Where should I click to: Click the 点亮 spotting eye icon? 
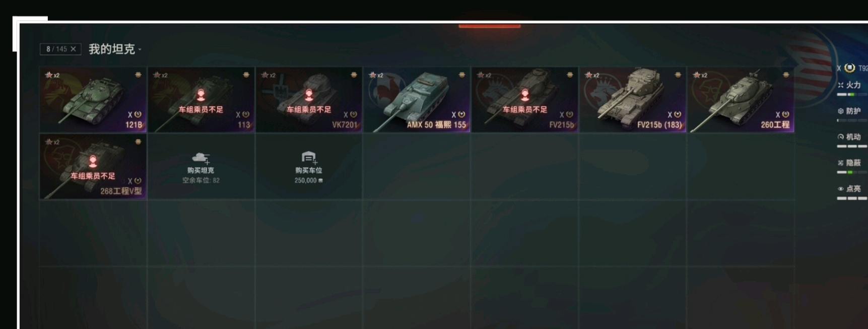click(841, 189)
